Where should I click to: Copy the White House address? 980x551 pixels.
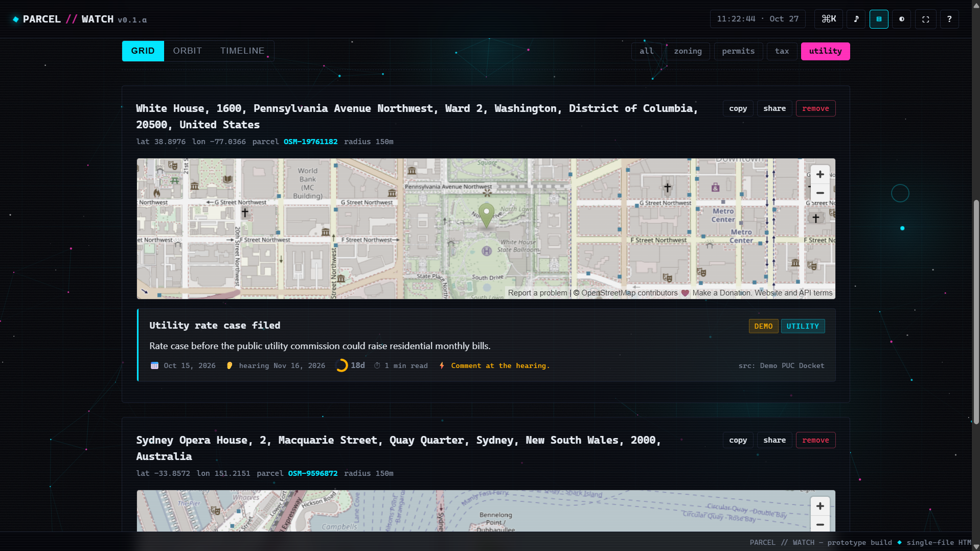[738, 108]
